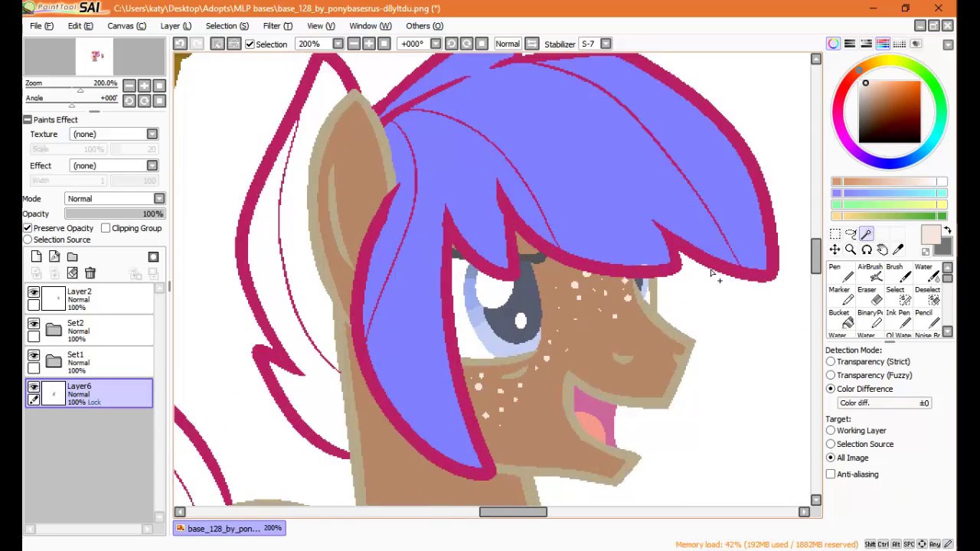Screen dimensions: 980x551
Task: Open the Selection menu
Action: tap(227, 26)
